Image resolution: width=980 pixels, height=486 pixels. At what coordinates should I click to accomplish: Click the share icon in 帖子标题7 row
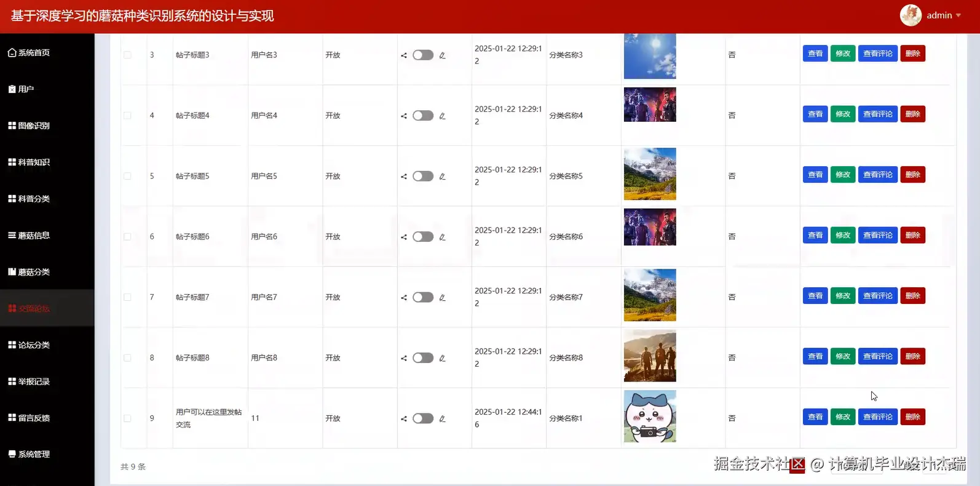pyautogui.click(x=404, y=298)
